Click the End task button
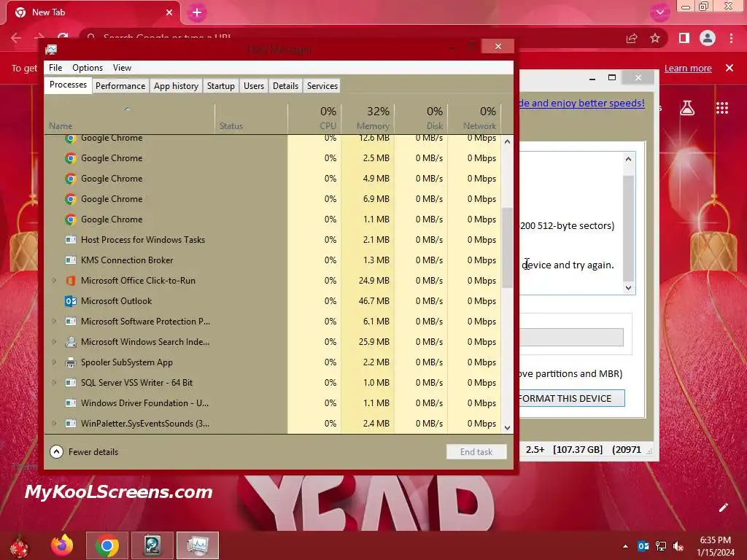The image size is (747, 560). coord(476,452)
